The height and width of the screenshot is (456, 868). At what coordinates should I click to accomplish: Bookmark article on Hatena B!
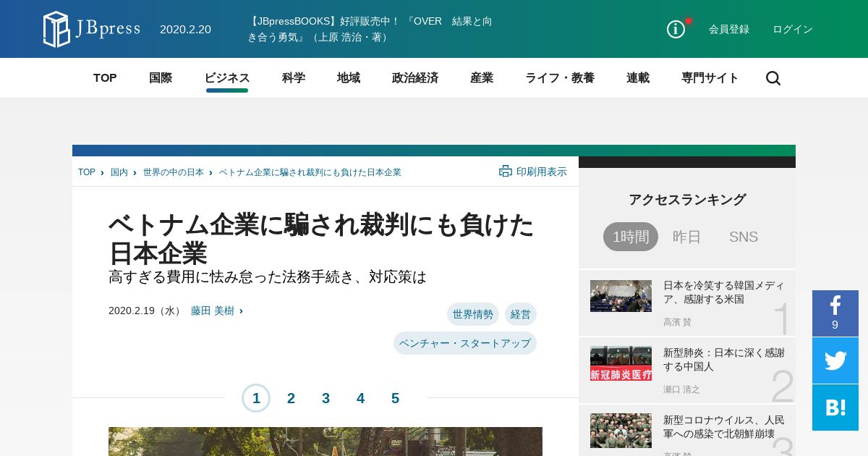tap(835, 408)
